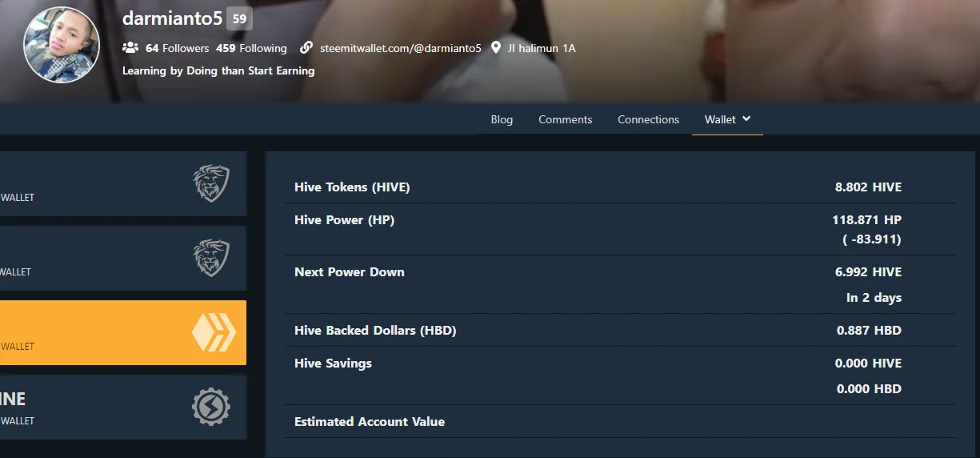The width and height of the screenshot is (980, 458).
Task: Select the orange Hive logo icon
Action: (214, 332)
